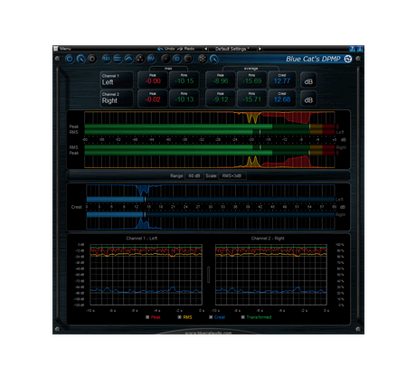Viewport: 416px width, 376px height.
Task: Click the dark striped round toolbar icon
Action: tap(188, 59)
